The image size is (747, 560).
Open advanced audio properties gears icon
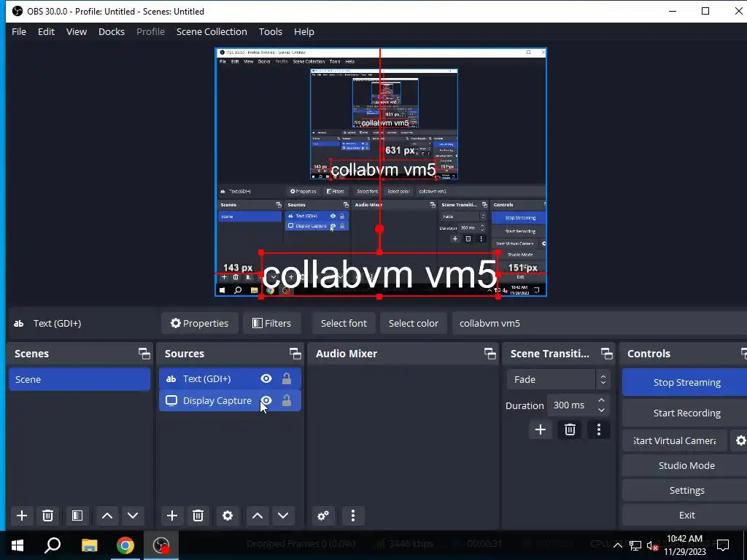click(x=323, y=516)
